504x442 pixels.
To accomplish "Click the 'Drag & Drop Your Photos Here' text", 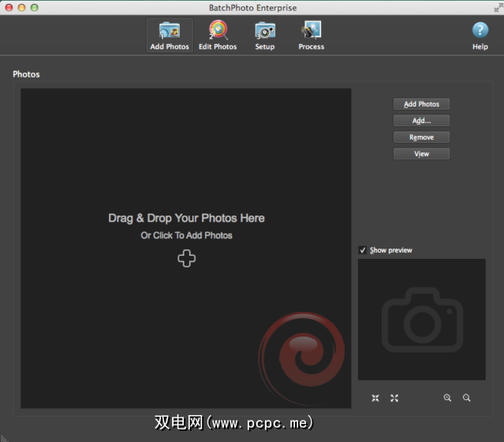I will pyautogui.click(x=186, y=218).
